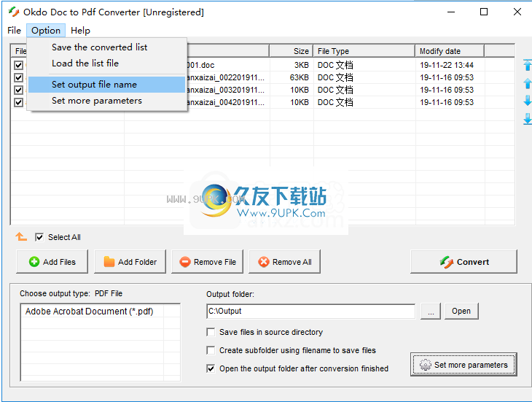Uncheck the first file row checkbox
Image resolution: width=532 pixels, height=402 pixels.
(19, 65)
